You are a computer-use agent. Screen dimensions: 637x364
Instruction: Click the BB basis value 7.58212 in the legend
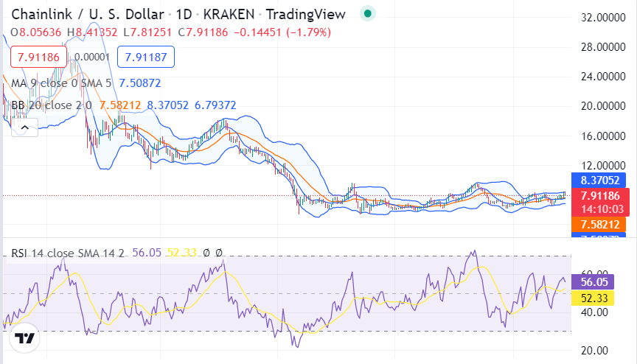pyautogui.click(x=120, y=105)
